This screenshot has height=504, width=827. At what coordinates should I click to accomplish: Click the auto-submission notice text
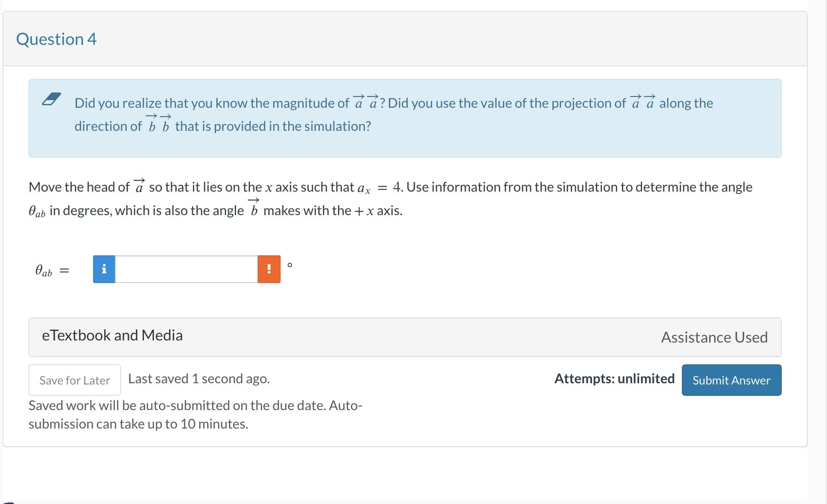point(195,415)
